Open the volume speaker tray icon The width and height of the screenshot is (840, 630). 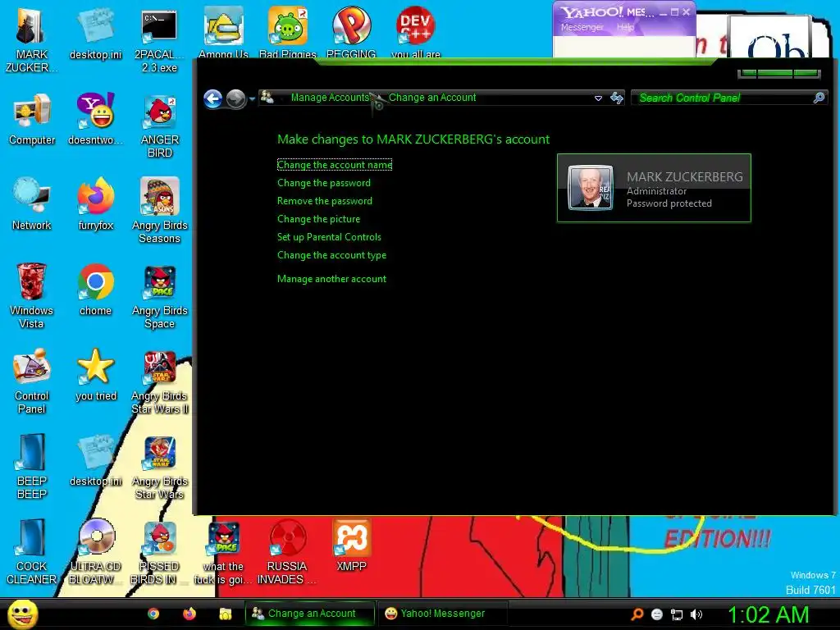[x=696, y=614]
